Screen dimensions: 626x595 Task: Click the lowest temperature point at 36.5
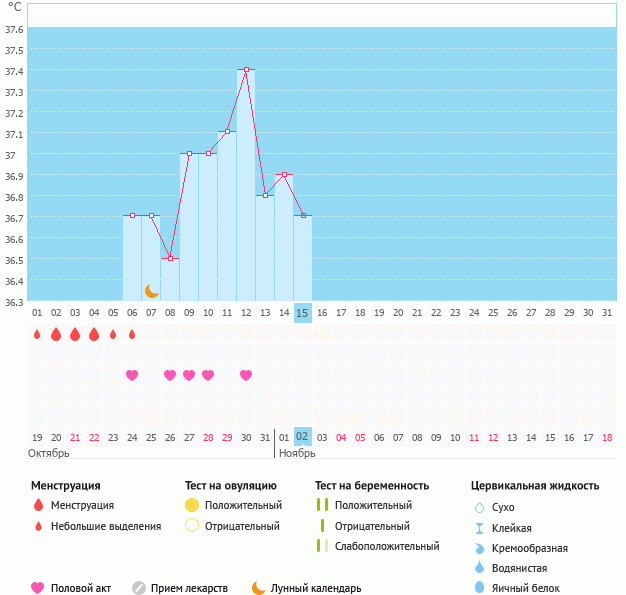click(170, 259)
